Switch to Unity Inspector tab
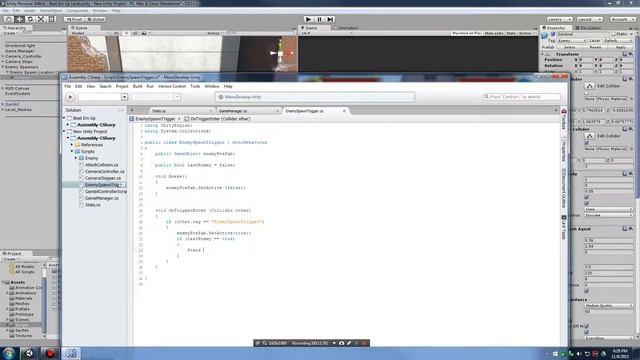Viewport: 640px width, 360px height. click(556, 28)
